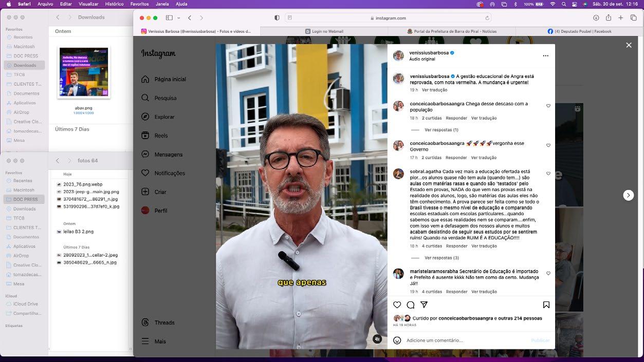Go back in the fotos 64 Finder window

click(58, 161)
